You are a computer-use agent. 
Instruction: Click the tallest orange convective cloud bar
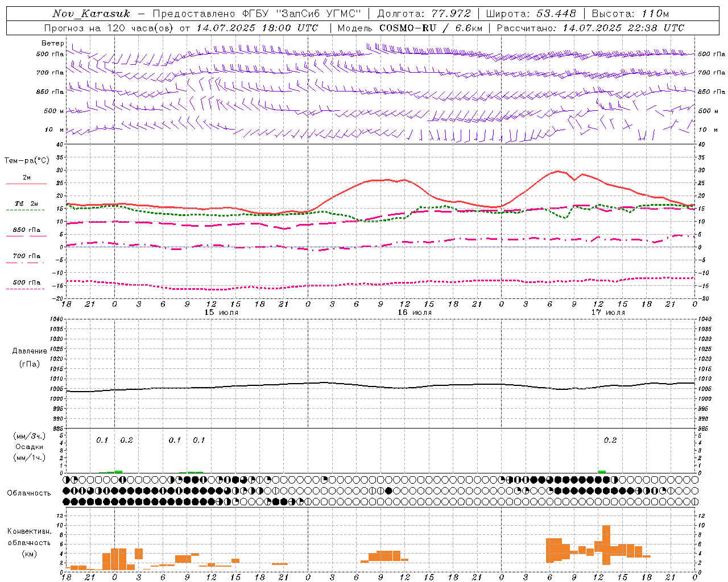(606, 545)
